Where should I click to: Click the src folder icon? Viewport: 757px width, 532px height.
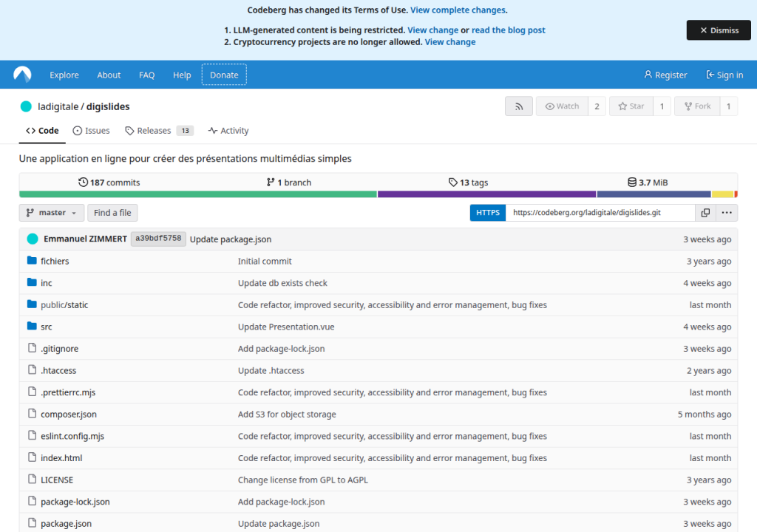pos(32,327)
